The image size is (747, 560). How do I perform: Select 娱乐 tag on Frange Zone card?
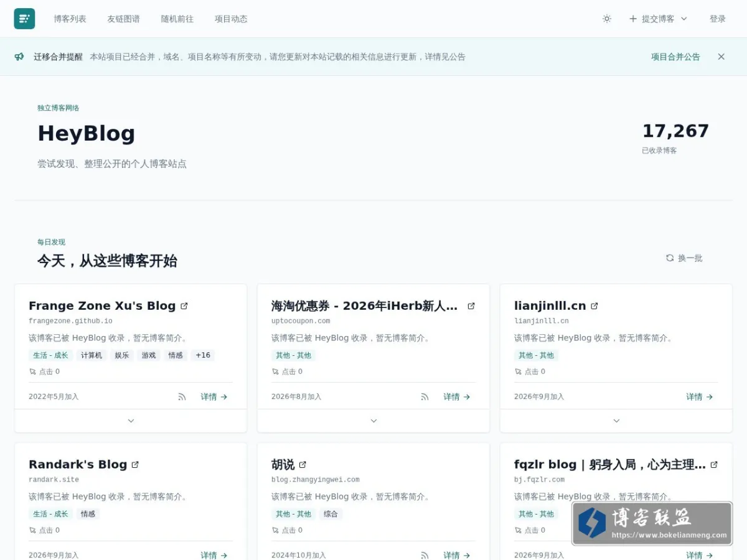pyautogui.click(x=122, y=355)
